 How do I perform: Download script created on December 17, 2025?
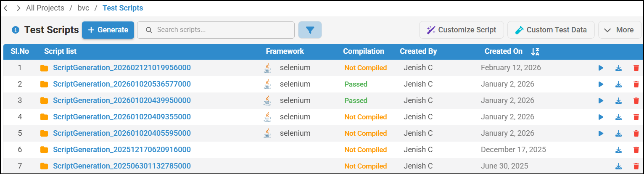click(x=618, y=150)
